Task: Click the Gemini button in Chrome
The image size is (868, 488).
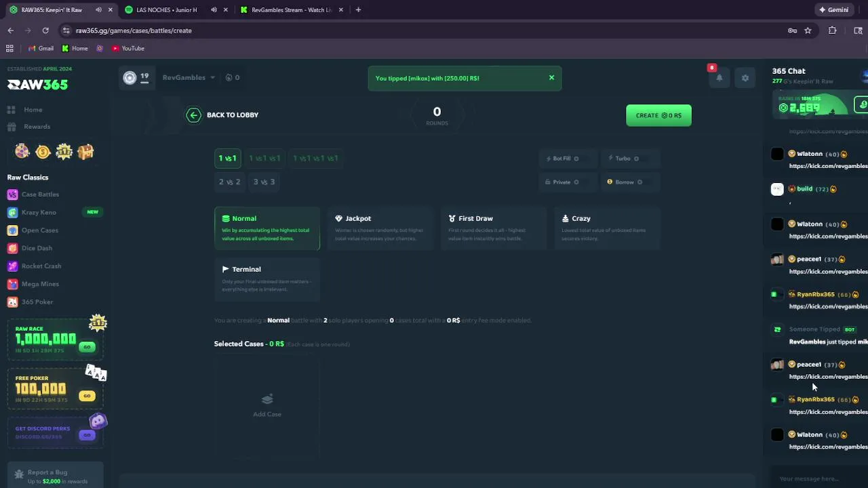Action: [x=834, y=10]
